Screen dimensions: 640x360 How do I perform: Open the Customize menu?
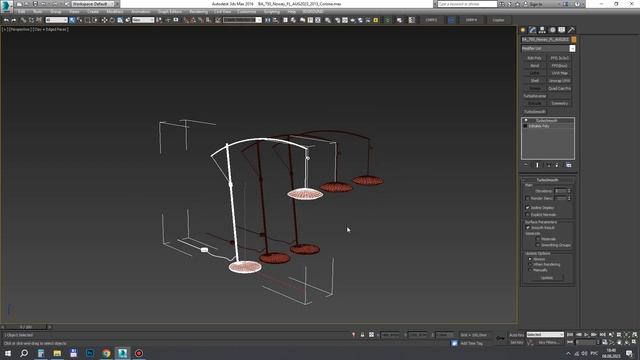coord(247,12)
